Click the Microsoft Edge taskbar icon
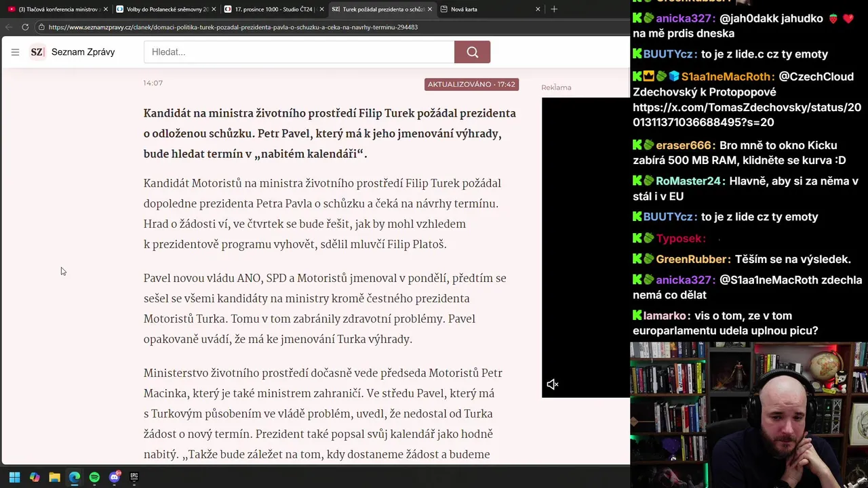This screenshot has height=488, width=868. 75,477
